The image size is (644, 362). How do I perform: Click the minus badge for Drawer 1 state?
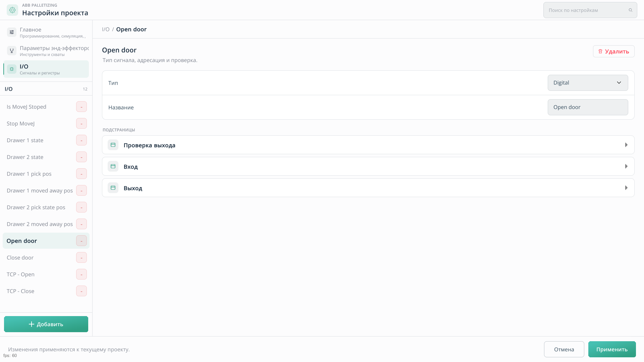82,140
